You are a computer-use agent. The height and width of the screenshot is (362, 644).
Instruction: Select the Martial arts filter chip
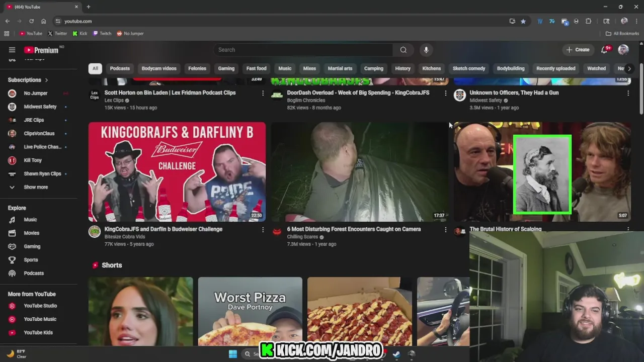(x=340, y=68)
